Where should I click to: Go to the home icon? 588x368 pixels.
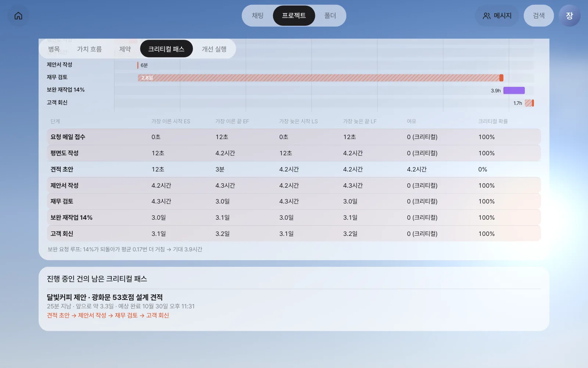[x=18, y=16]
